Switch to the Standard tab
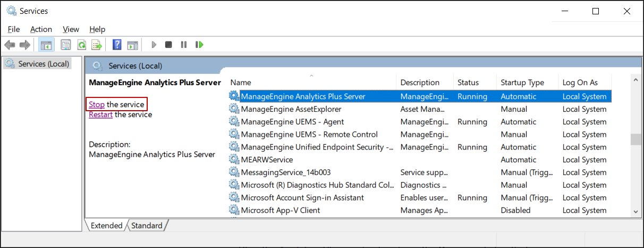Image resolution: width=644 pixels, height=248 pixels. pos(147,226)
